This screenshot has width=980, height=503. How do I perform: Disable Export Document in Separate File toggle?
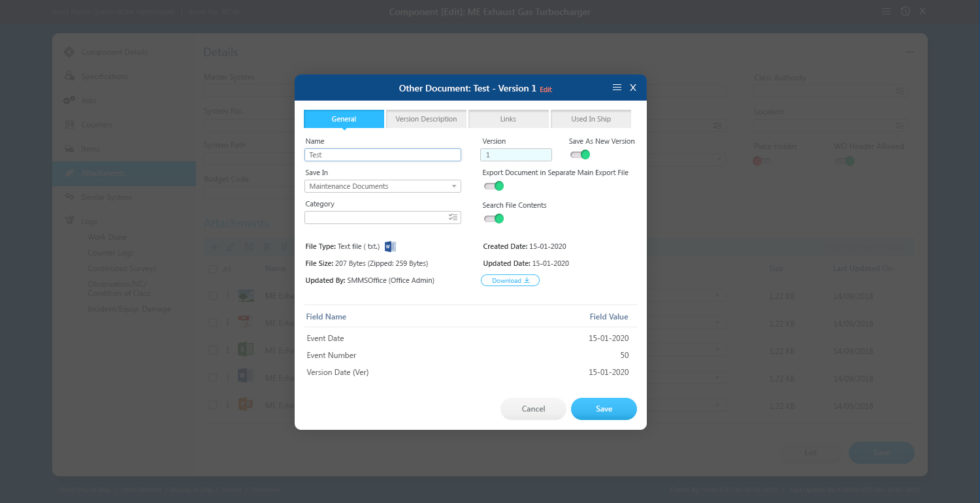[x=493, y=186]
